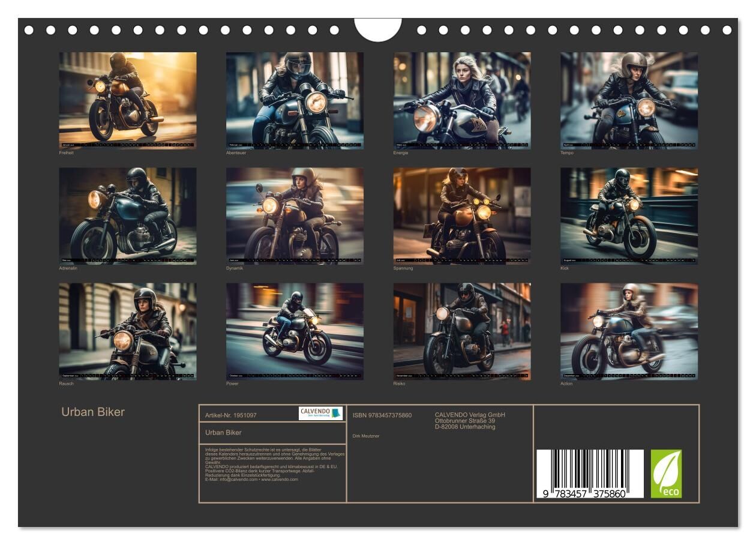Select the Spannung thumbnail image
This screenshot has width=756, height=545.
[462, 215]
